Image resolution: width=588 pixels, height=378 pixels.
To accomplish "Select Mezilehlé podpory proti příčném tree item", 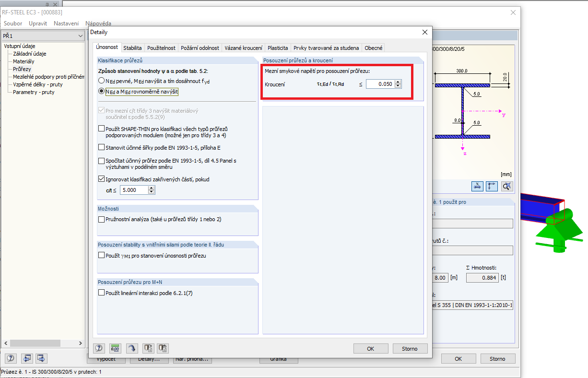I will click(x=48, y=77).
